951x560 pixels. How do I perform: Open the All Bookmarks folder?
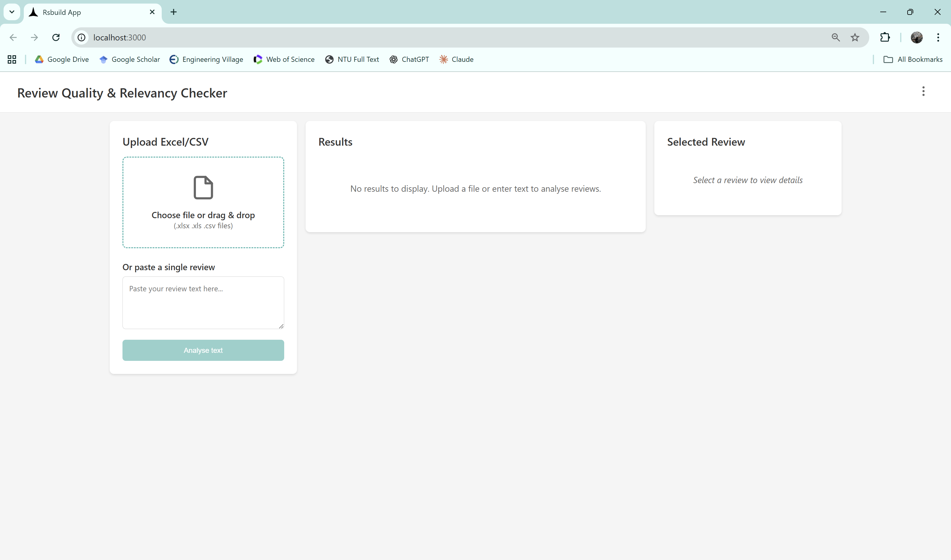click(913, 59)
